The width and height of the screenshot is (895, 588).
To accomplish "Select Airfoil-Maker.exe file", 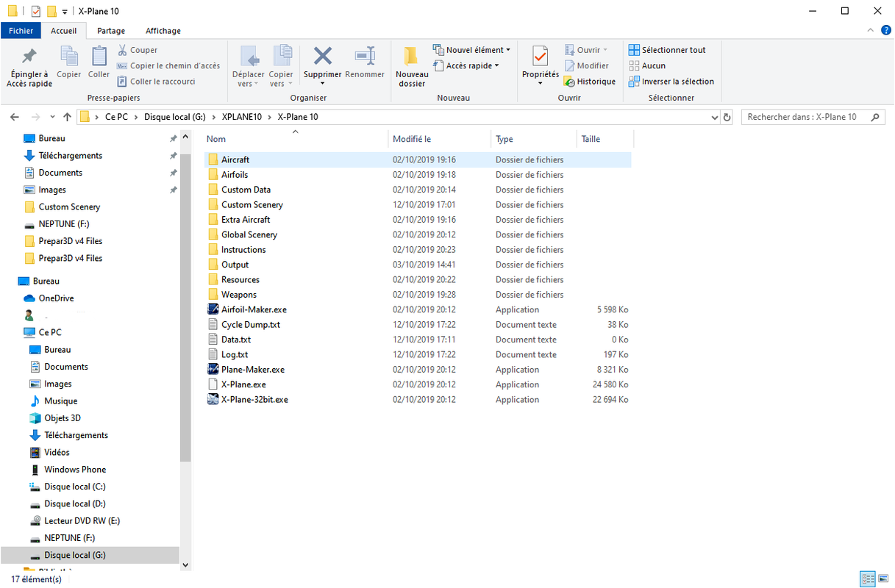I will [254, 309].
